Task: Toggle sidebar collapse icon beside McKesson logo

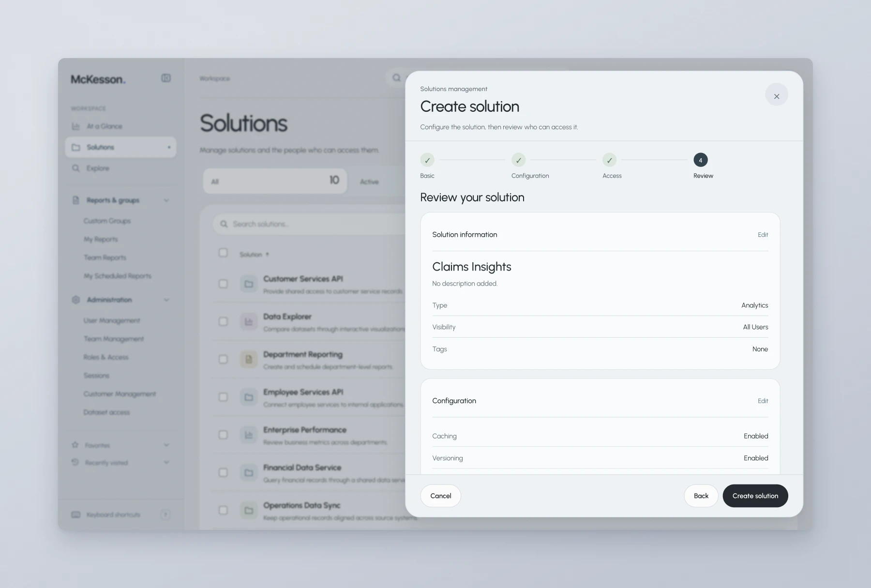Action: [166, 78]
